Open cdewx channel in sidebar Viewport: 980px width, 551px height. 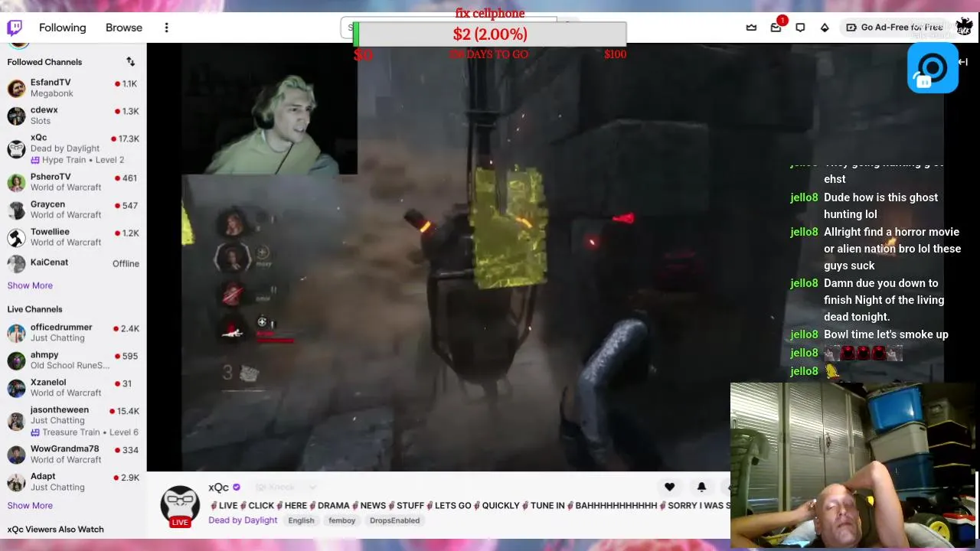(x=73, y=116)
